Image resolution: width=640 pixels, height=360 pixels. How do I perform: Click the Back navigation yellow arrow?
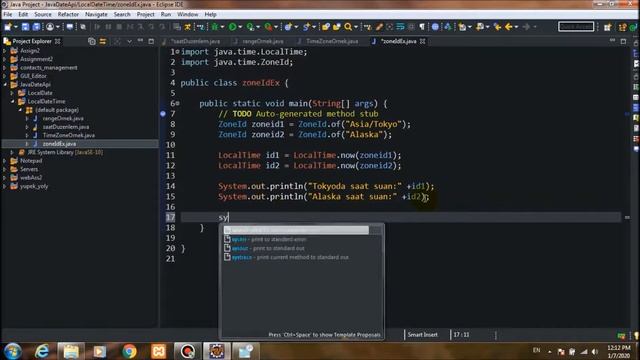coord(509,27)
